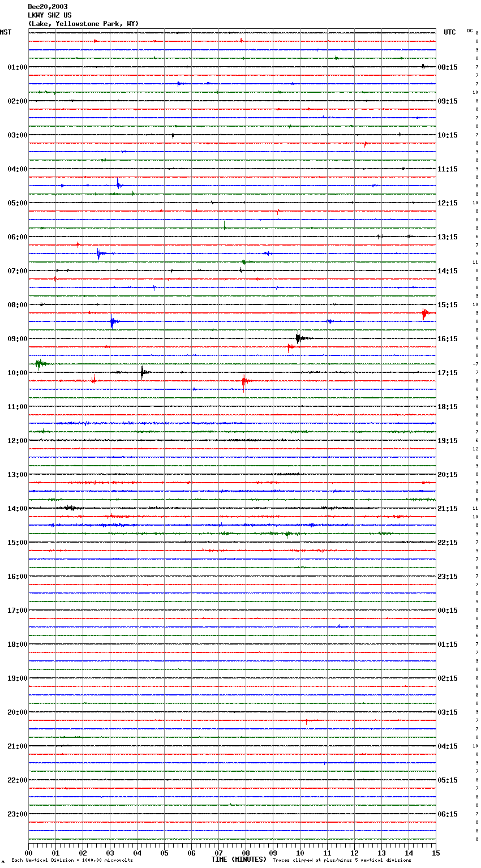Click the date text Dec20,2003
This screenshot has height=868, width=481.
pyautogui.click(x=48, y=7)
